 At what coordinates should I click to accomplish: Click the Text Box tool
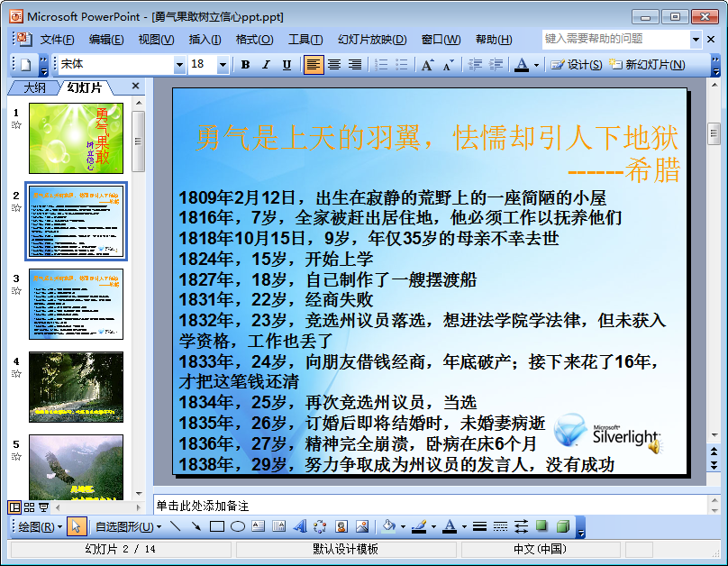[259, 526]
